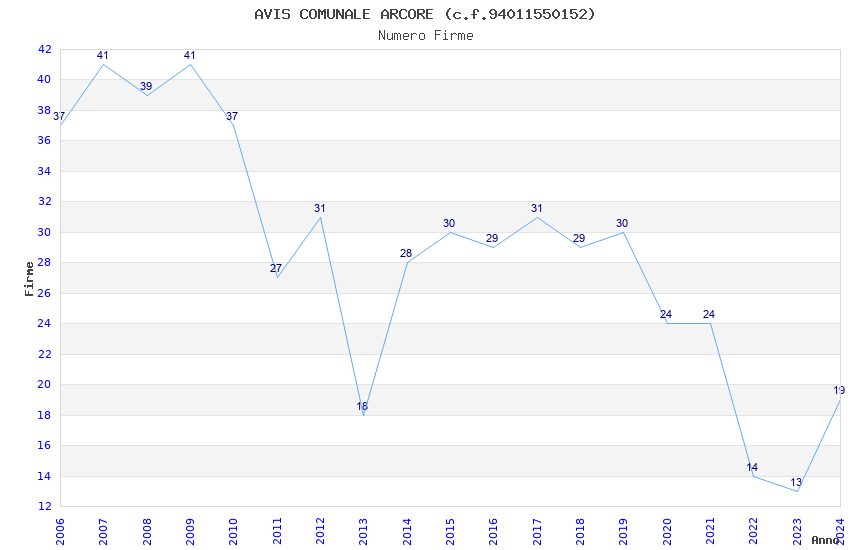
Task: Click the y-axis tick value 26
Action: click(44, 293)
